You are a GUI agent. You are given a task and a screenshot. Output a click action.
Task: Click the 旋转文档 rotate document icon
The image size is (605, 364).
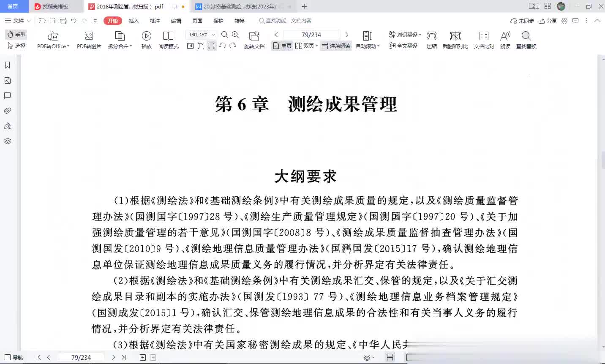(254, 36)
